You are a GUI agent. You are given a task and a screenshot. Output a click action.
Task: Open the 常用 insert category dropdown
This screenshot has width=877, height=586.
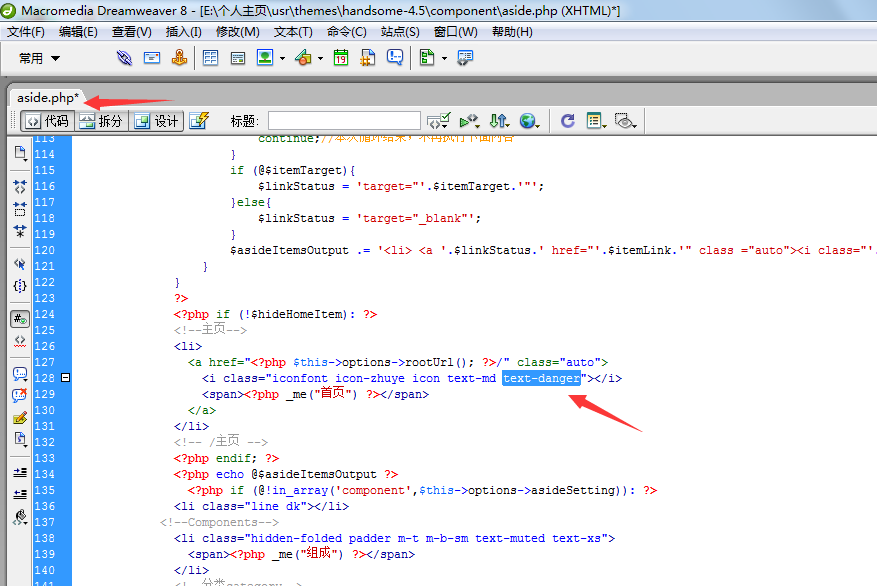(39, 58)
